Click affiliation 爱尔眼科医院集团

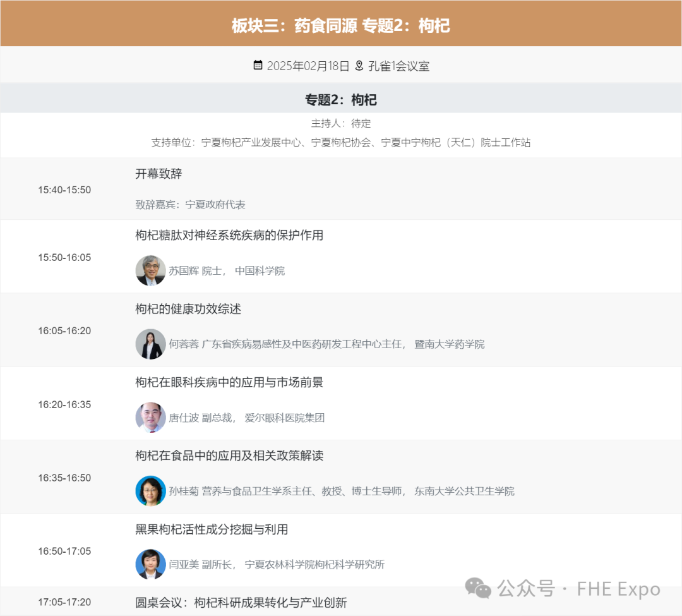click(x=284, y=418)
